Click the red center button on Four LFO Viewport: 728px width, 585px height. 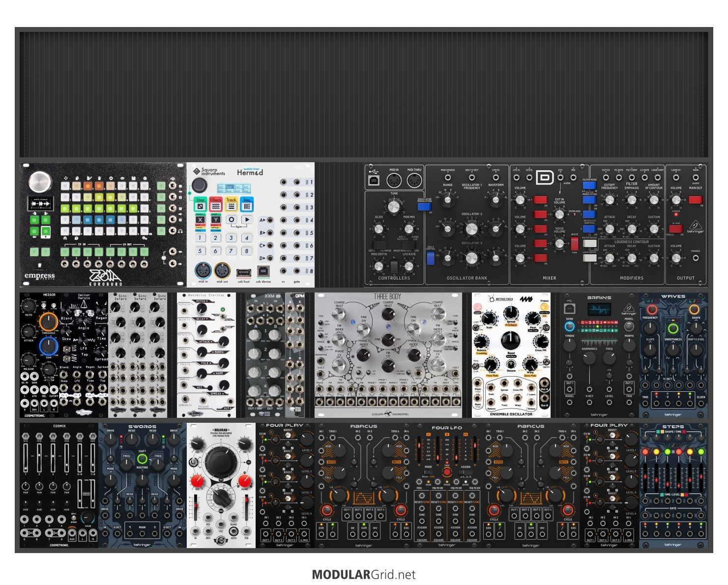(x=446, y=472)
